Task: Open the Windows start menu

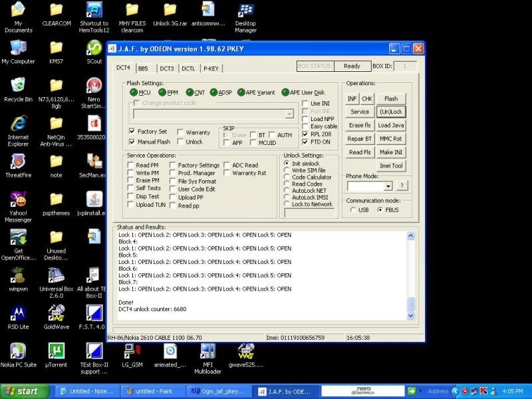Action: [x=24, y=392]
